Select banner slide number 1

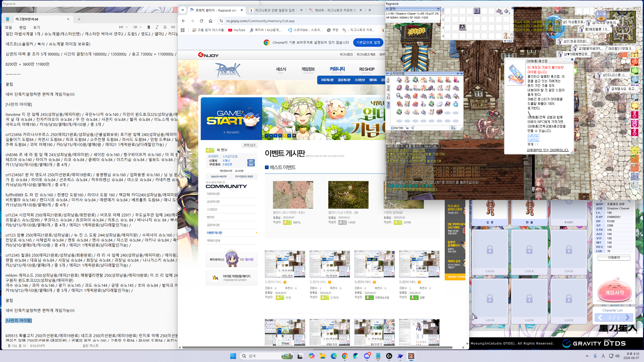(x=266, y=136)
